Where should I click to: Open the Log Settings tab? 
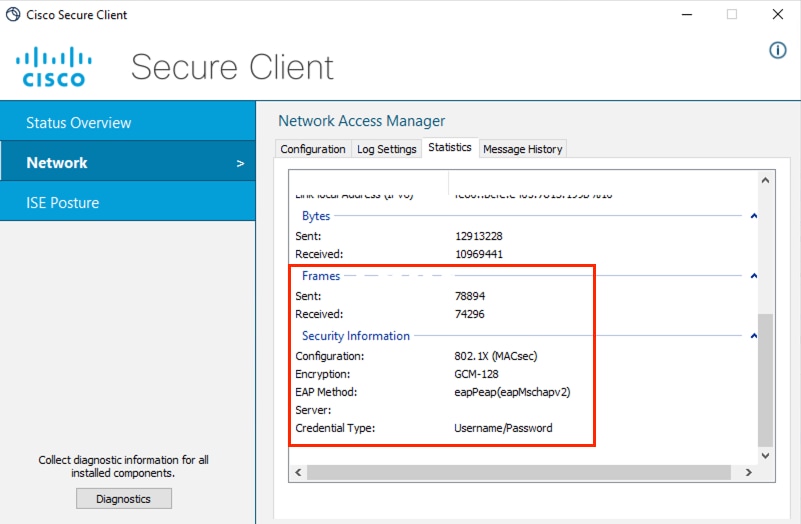pyautogui.click(x=386, y=149)
